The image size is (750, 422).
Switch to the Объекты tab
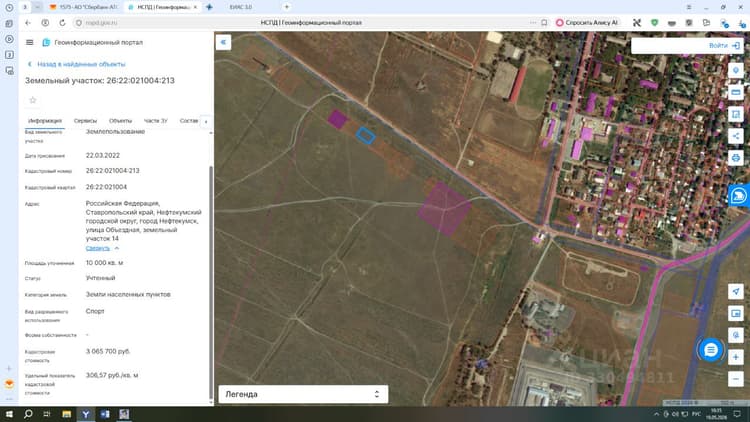121,121
